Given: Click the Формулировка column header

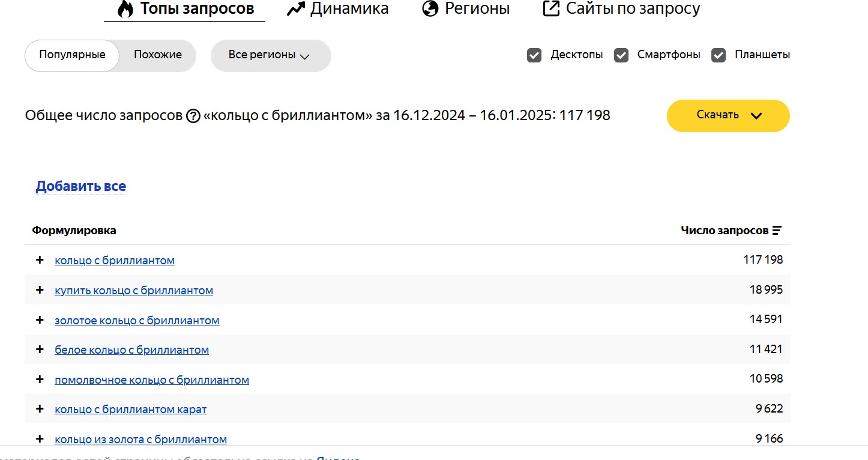Looking at the screenshot, I should [74, 231].
